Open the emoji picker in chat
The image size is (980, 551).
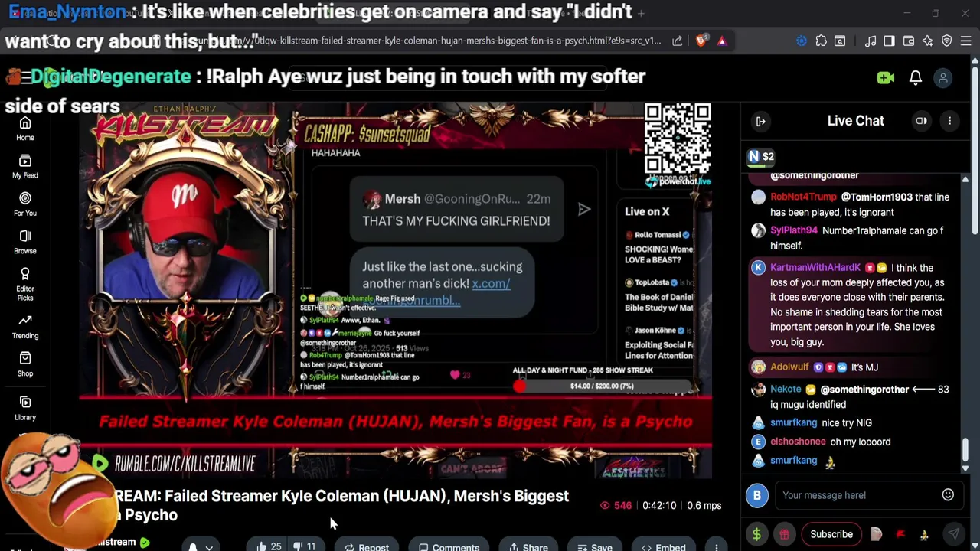(x=948, y=495)
